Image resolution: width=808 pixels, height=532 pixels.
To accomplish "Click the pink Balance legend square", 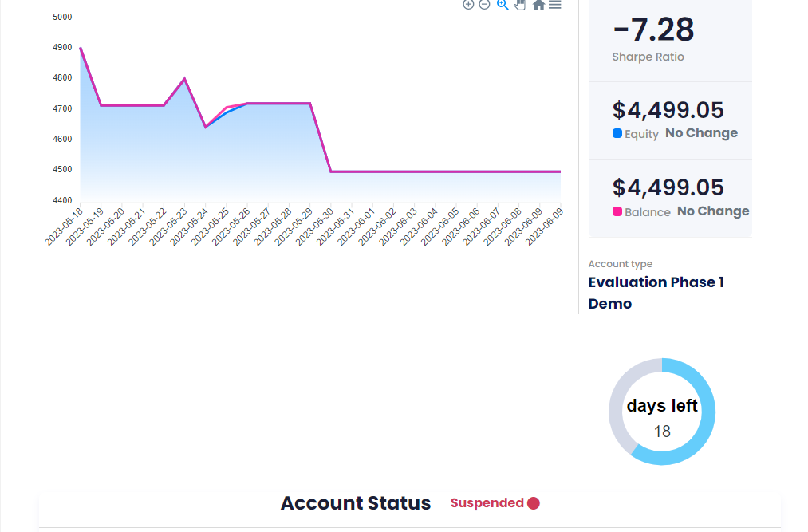I will pyautogui.click(x=617, y=211).
